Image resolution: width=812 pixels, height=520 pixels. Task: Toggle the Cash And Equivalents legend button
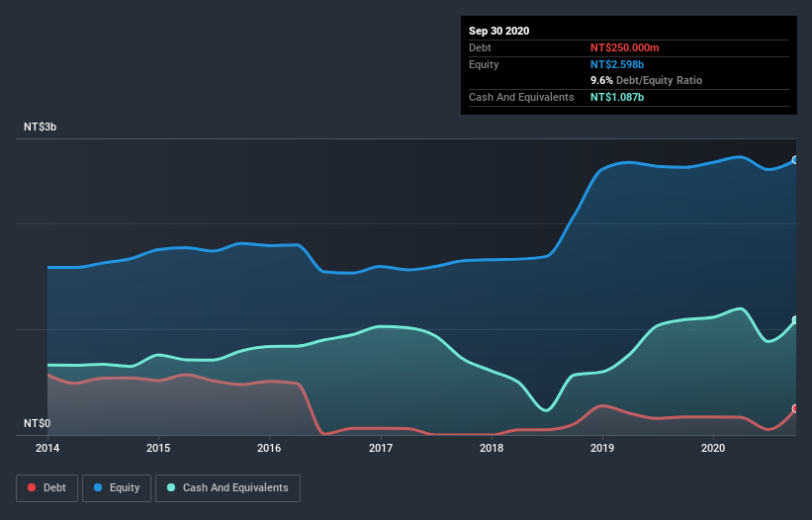click(x=227, y=488)
